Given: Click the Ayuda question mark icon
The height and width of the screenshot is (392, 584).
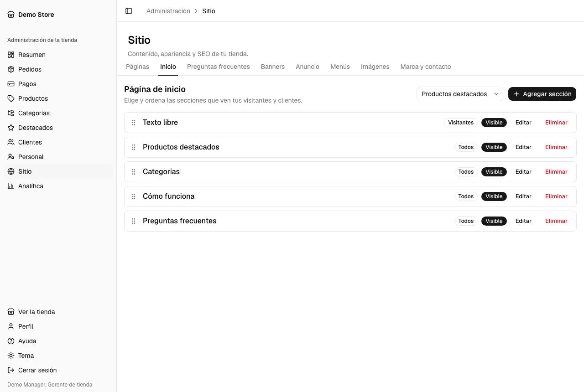Looking at the screenshot, I should pos(11,341).
